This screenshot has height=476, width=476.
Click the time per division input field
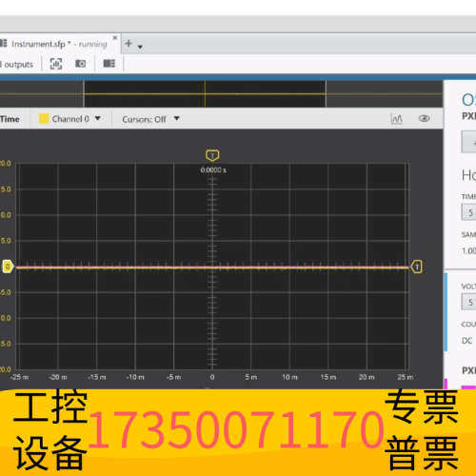pyautogui.click(x=468, y=212)
